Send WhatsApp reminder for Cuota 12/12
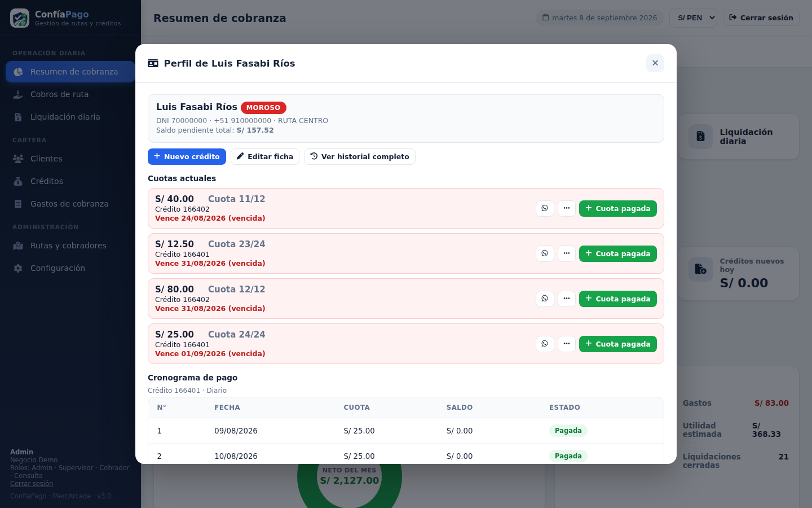Viewport: 812px width, 508px height. pos(545,299)
